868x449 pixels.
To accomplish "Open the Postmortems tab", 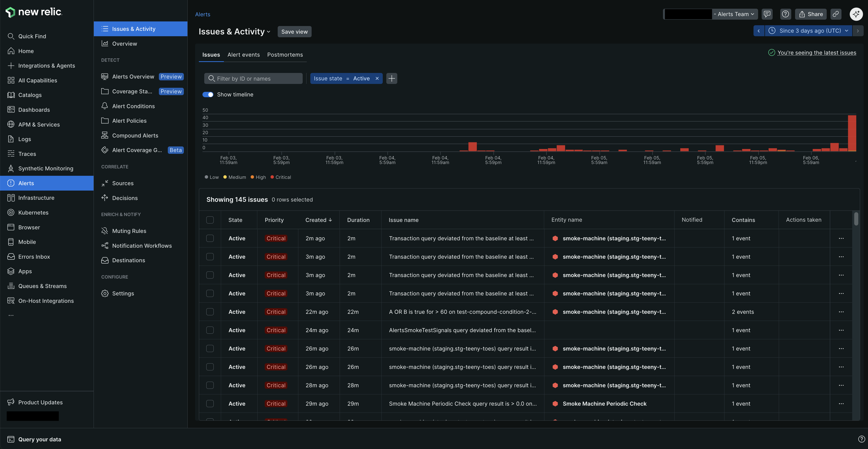I will pyautogui.click(x=285, y=55).
